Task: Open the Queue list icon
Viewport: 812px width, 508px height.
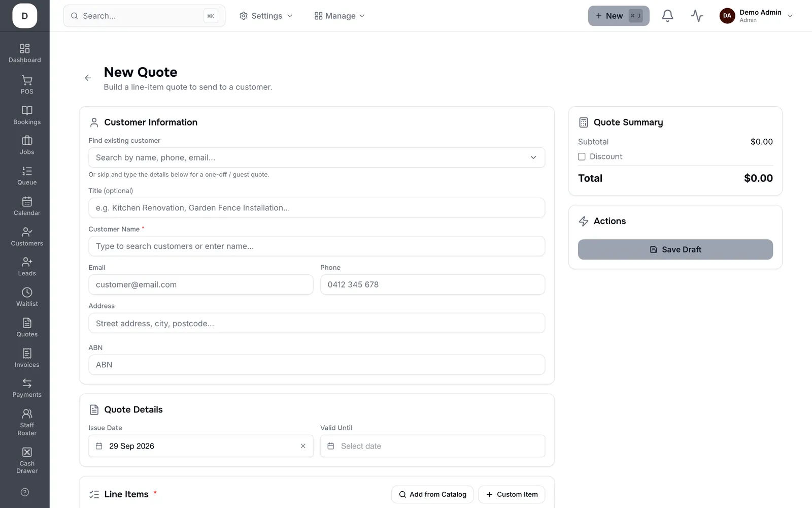Action: (27, 171)
